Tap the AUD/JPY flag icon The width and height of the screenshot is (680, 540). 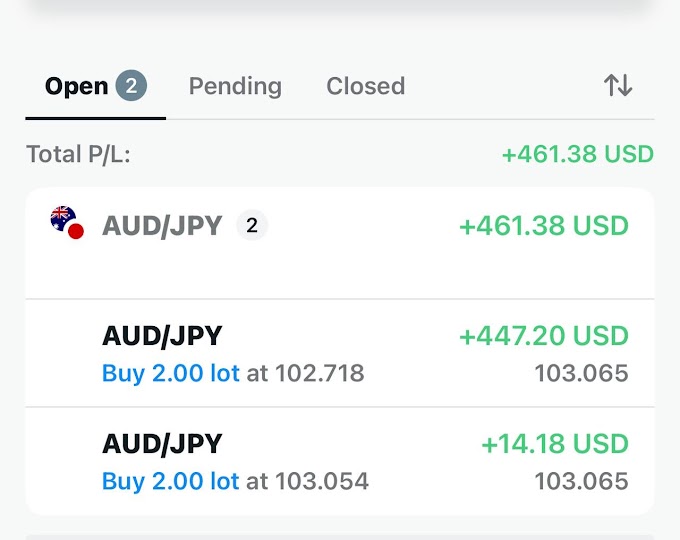pyautogui.click(x=66, y=222)
